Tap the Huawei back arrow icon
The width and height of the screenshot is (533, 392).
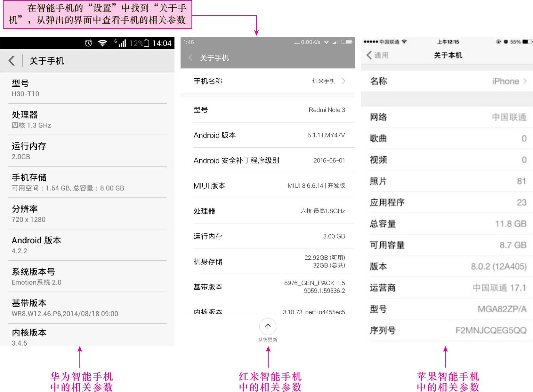pyautogui.click(x=12, y=60)
